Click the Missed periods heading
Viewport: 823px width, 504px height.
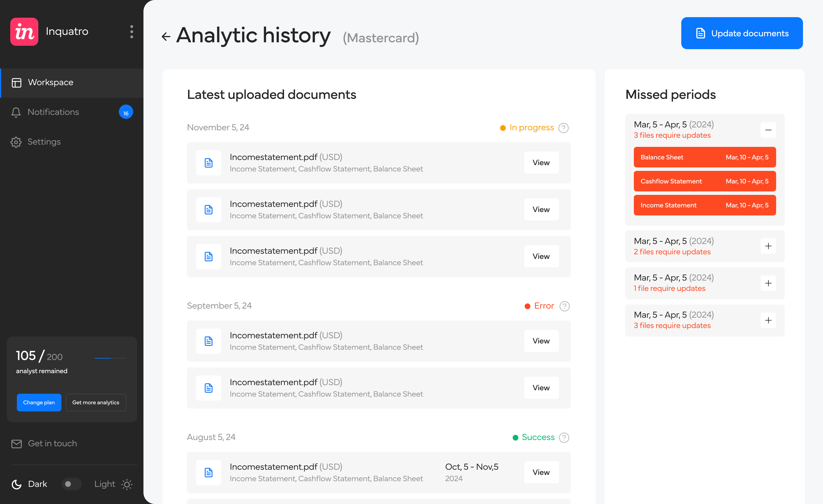pos(671,95)
